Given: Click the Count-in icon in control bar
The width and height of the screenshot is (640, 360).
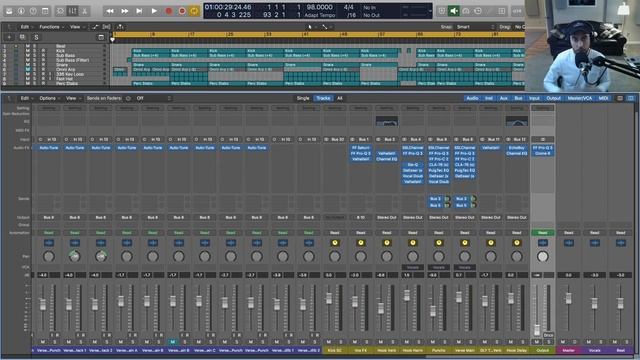Looking at the screenshot, I should (478, 11).
